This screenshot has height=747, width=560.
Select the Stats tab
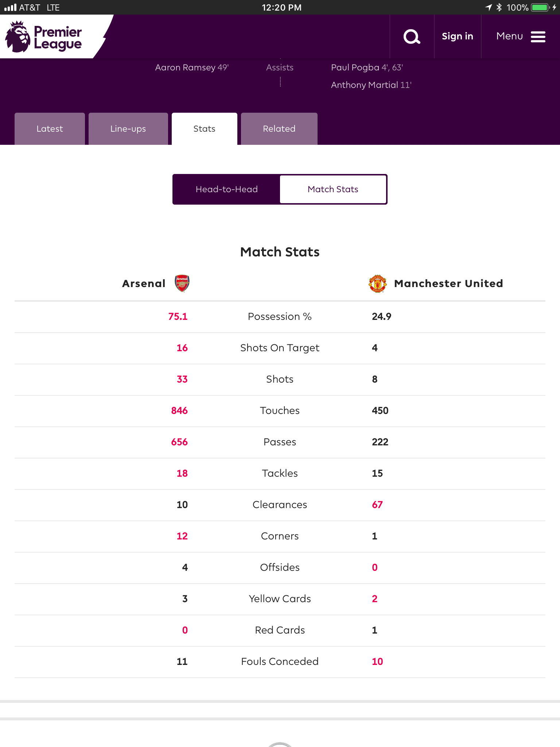click(204, 129)
